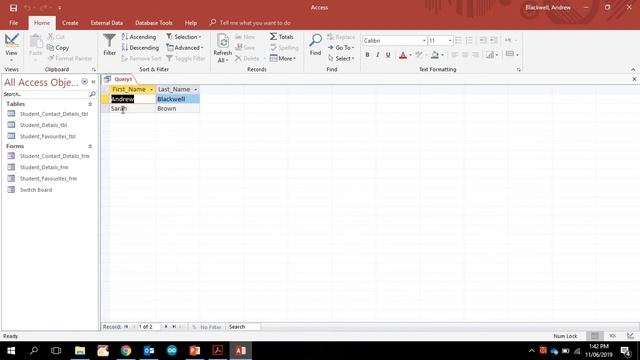Open First_Name column filter dropdown
The height and width of the screenshot is (360, 640).
pyautogui.click(x=151, y=89)
